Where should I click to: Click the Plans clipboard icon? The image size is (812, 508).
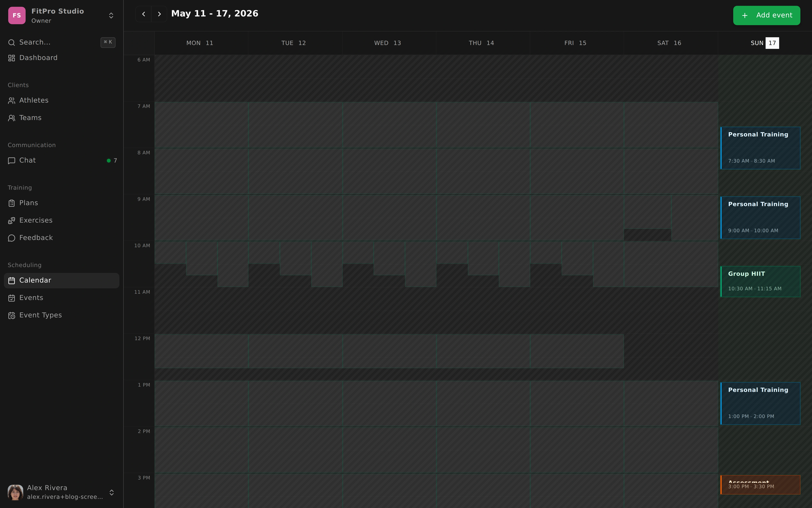point(11,203)
